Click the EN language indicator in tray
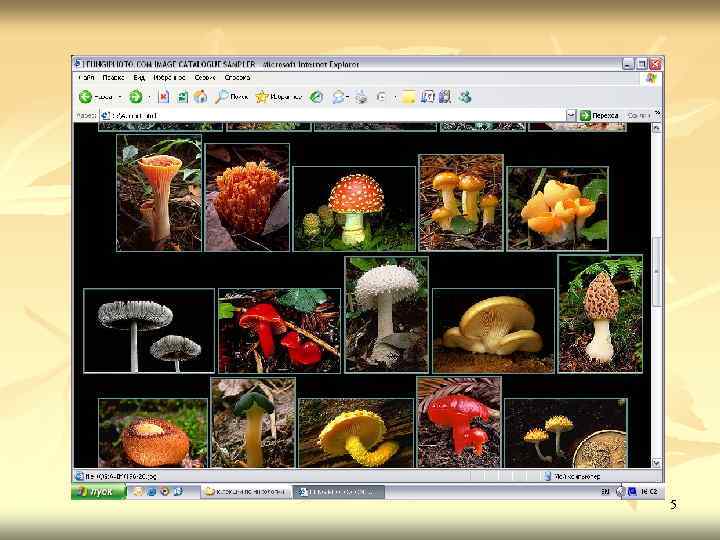This screenshot has height=540, width=720. tap(606, 491)
